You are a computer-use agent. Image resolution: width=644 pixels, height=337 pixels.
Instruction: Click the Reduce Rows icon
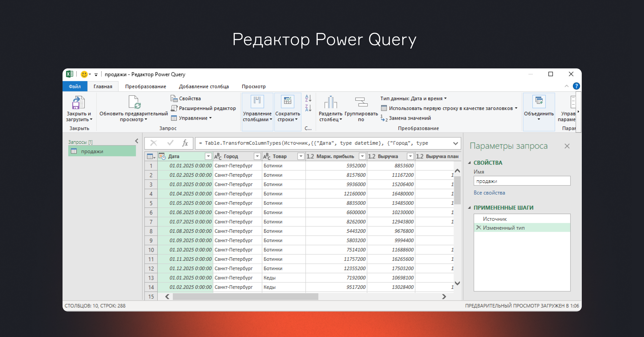click(287, 102)
